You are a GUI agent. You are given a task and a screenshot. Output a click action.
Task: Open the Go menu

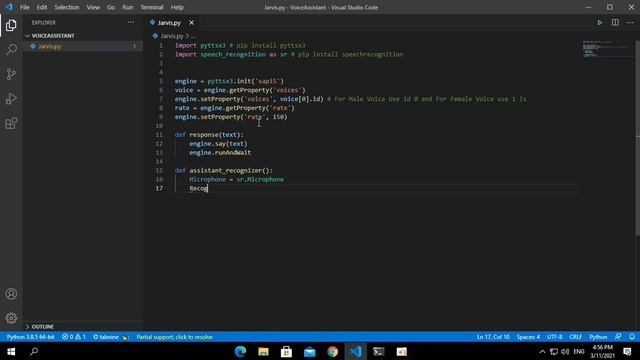pos(111,7)
